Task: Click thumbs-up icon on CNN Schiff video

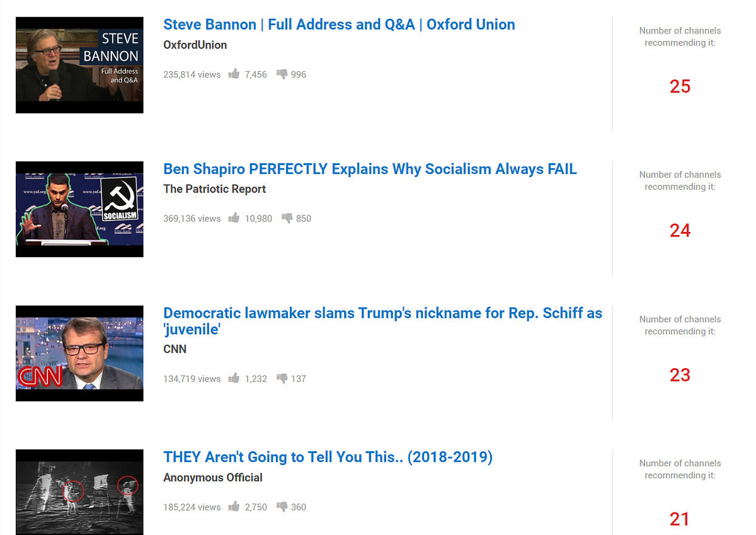Action: [x=234, y=378]
